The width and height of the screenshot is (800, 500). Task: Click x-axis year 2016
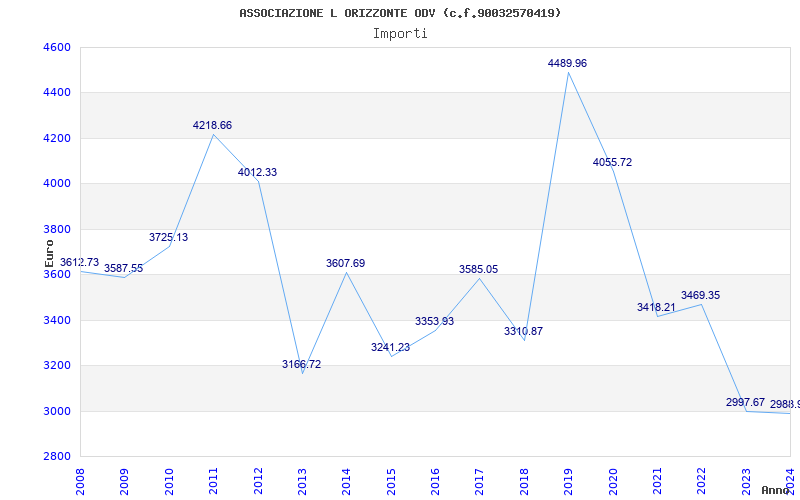pos(435,482)
